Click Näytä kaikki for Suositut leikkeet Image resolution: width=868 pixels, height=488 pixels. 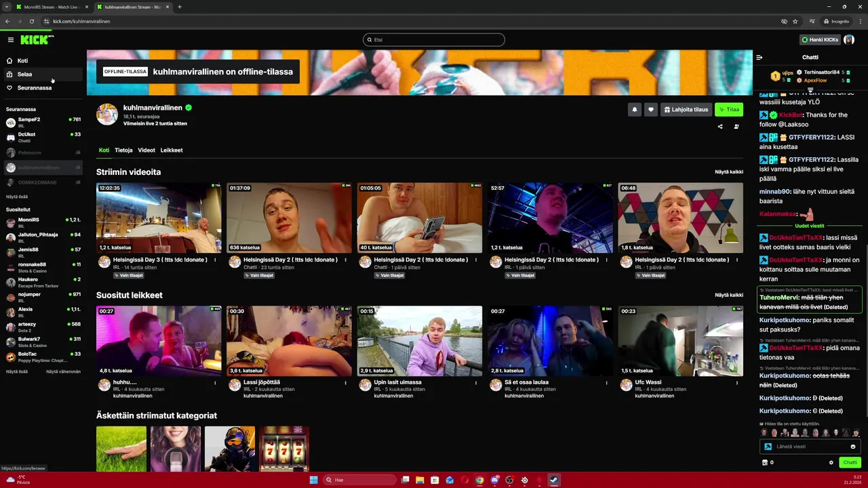coord(729,295)
